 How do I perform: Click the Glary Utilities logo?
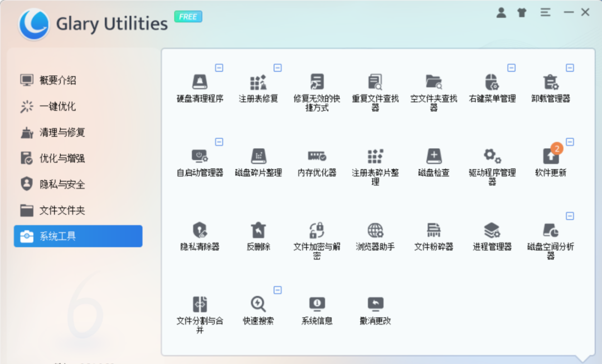click(x=34, y=24)
